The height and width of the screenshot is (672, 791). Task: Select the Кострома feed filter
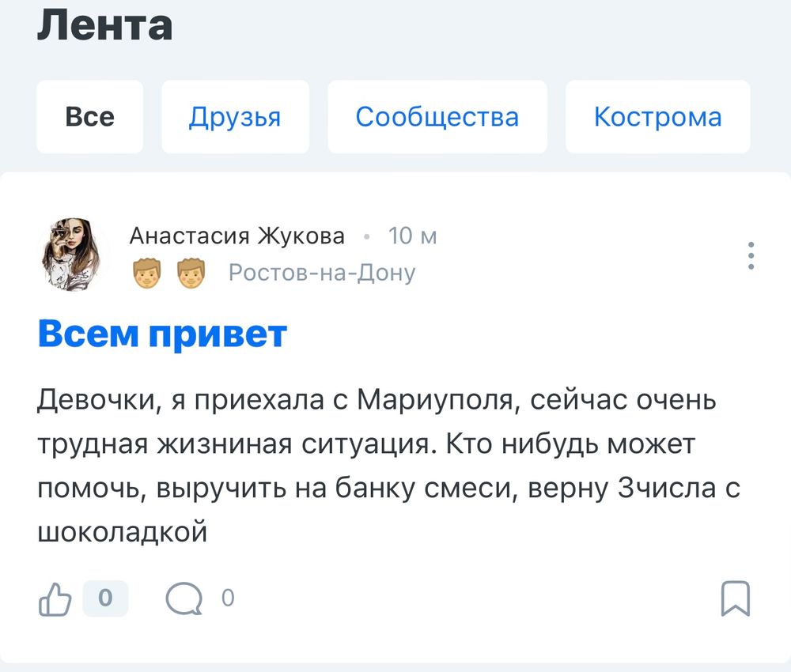657,116
